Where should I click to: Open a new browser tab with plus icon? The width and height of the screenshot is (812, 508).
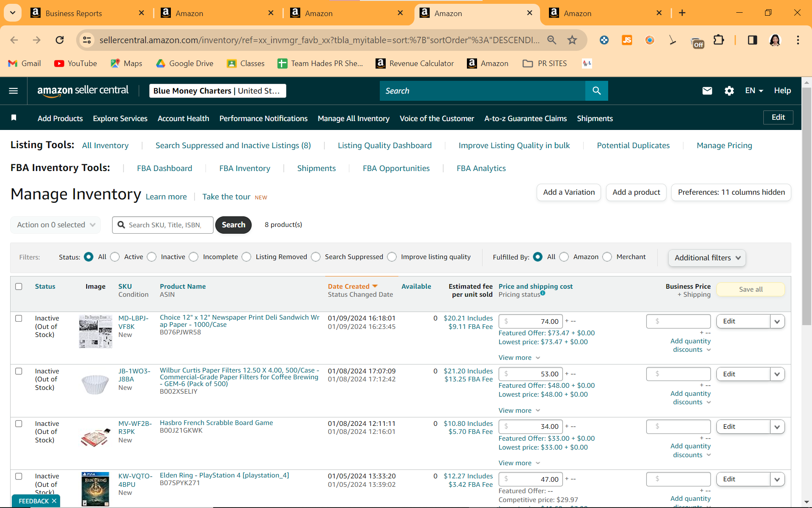(682, 13)
